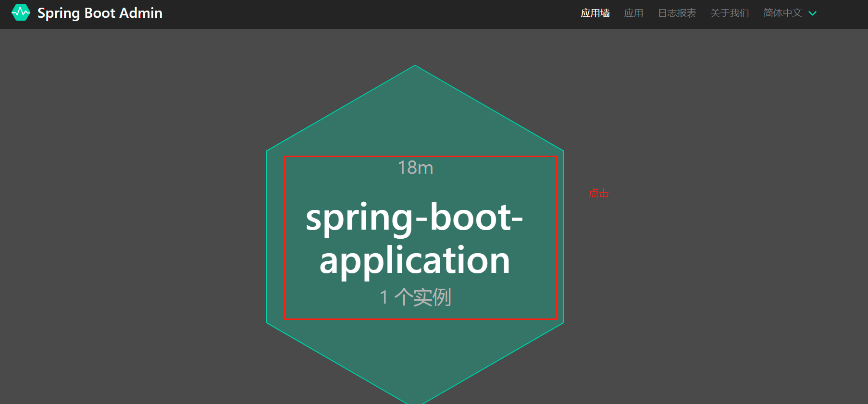Open the 应用 applications menu item
This screenshot has height=404, width=868.
[x=633, y=13]
